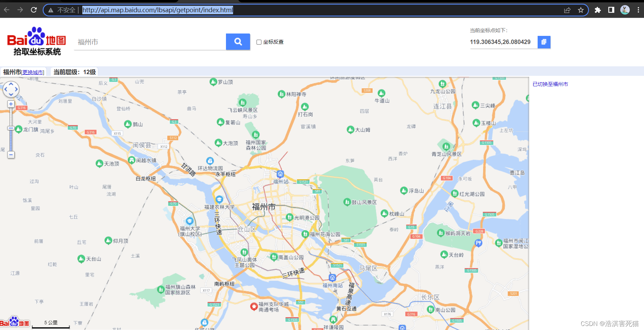Click the zoom slider handle on map
The width and height of the screenshot is (644, 330).
[x=11, y=129]
